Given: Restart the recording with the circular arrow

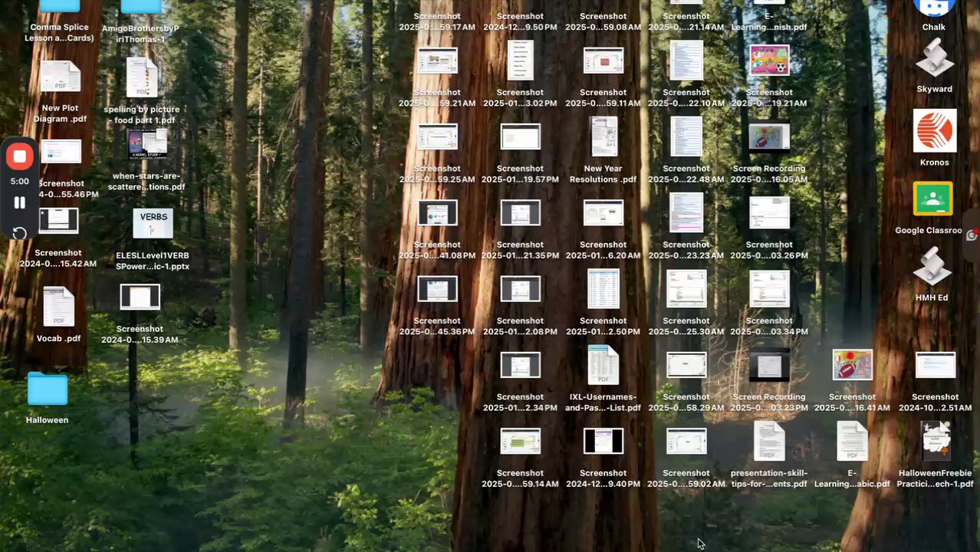Looking at the screenshot, I should coord(20,233).
